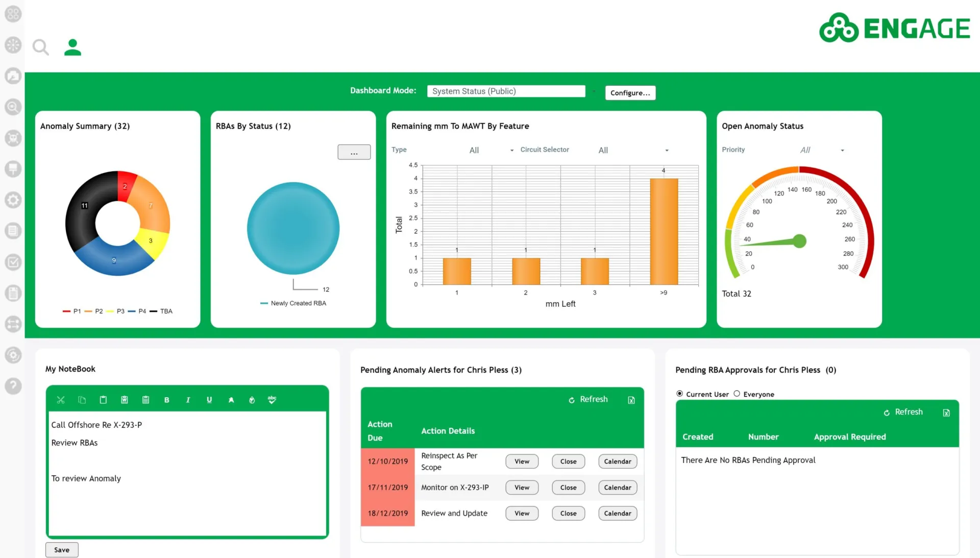Click the blue P4 donut chart segment
This screenshot has width=980, height=558.
pos(115,260)
